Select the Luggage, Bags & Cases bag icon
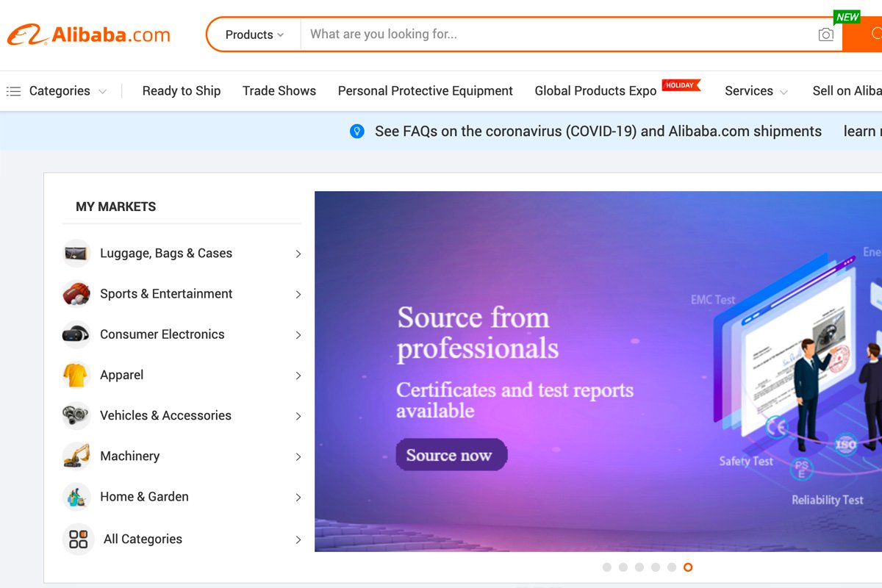882x588 pixels. pos(76,252)
